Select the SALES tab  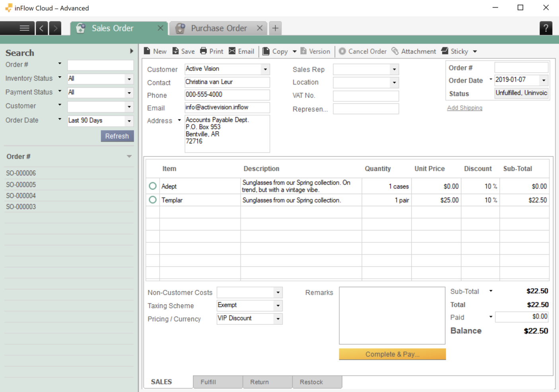tap(168, 382)
